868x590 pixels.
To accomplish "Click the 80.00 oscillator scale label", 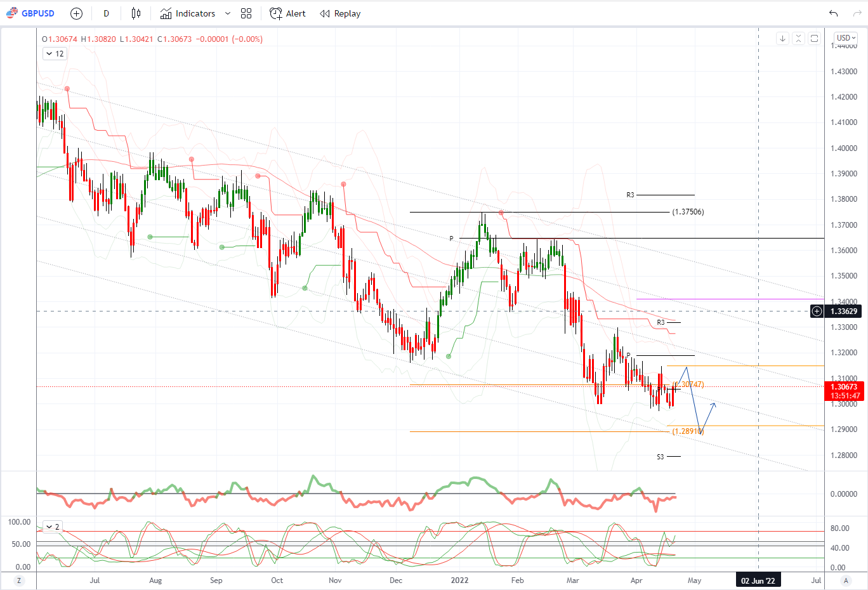I will coord(839,528).
